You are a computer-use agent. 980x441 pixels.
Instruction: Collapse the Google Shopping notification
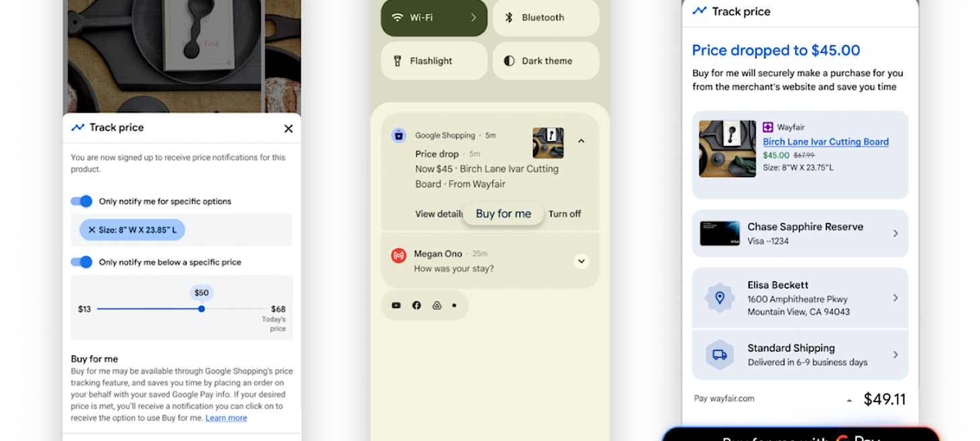[x=581, y=141]
